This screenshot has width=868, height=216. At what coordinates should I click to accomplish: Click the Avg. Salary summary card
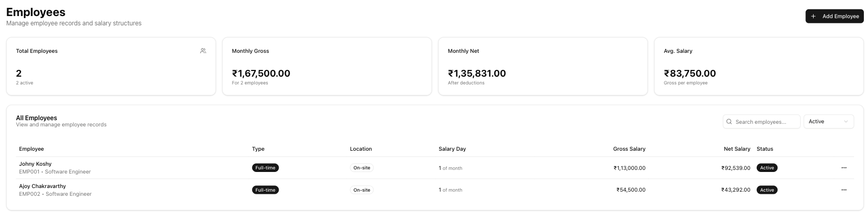click(758, 66)
